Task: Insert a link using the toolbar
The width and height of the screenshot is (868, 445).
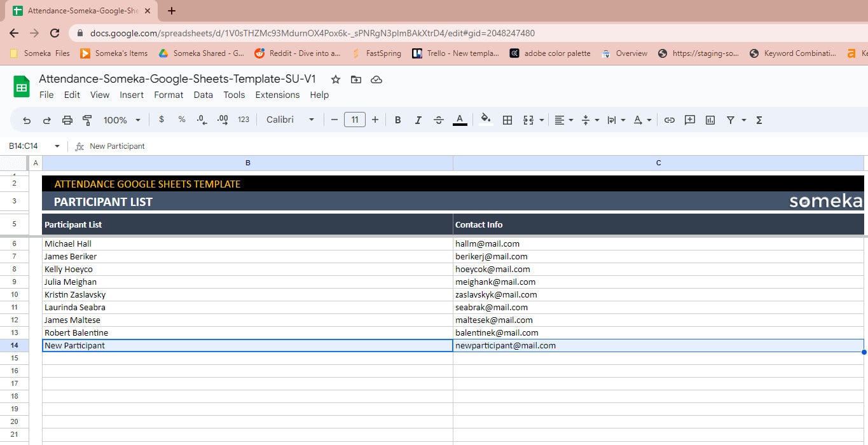Action: pos(669,120)
